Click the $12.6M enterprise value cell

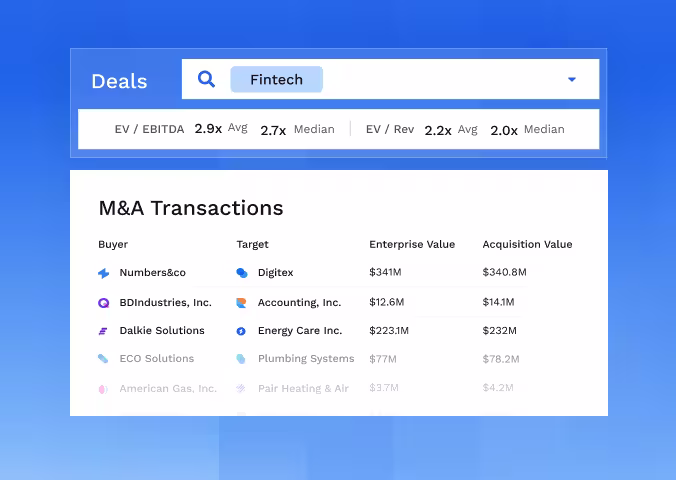[386, 302]
